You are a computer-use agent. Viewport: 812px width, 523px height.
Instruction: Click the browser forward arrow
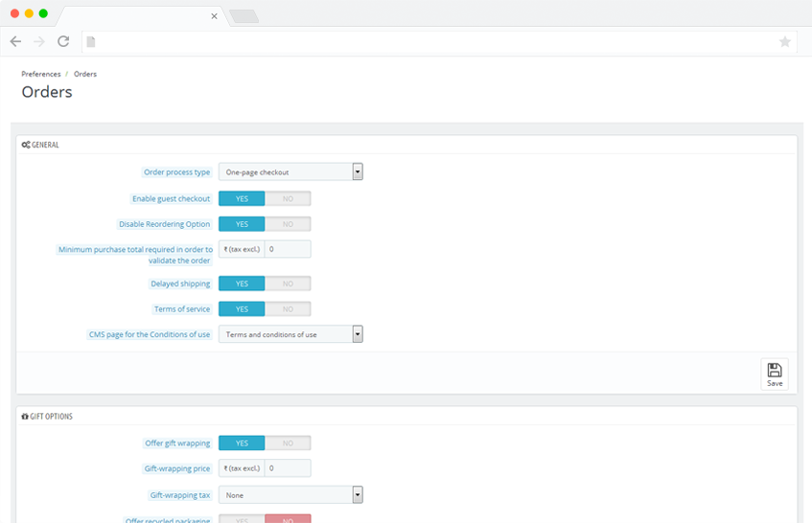coord(39,41)
